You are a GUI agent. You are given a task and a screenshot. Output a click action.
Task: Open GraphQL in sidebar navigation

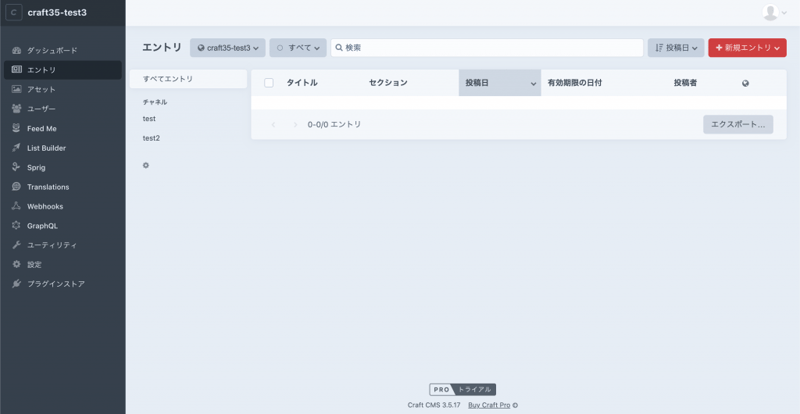click(63, 225)
